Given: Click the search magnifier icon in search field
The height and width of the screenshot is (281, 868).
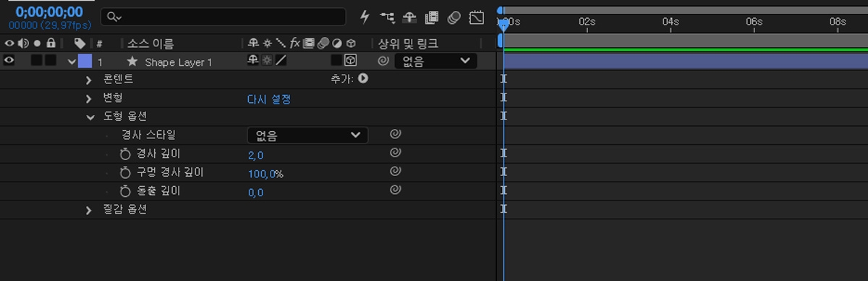Looking at the screenshot, I should coord(114,17).
